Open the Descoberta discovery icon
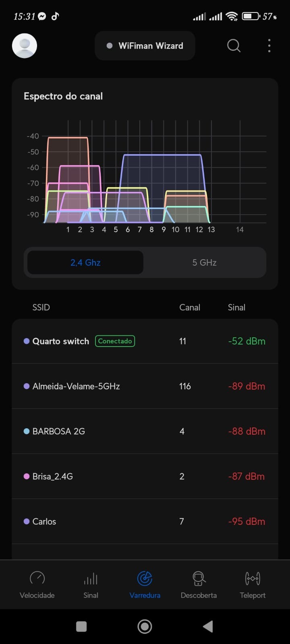 (x=199, y=579)
